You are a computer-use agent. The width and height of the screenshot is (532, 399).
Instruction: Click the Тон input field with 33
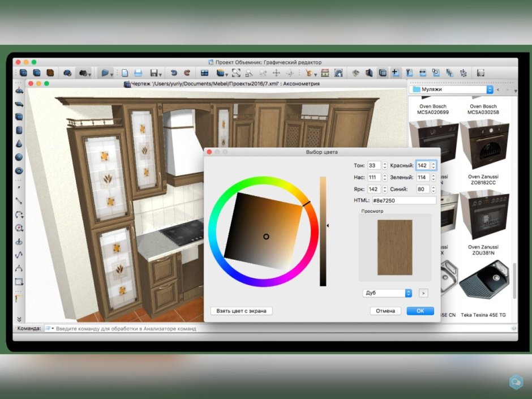(375, 166)
